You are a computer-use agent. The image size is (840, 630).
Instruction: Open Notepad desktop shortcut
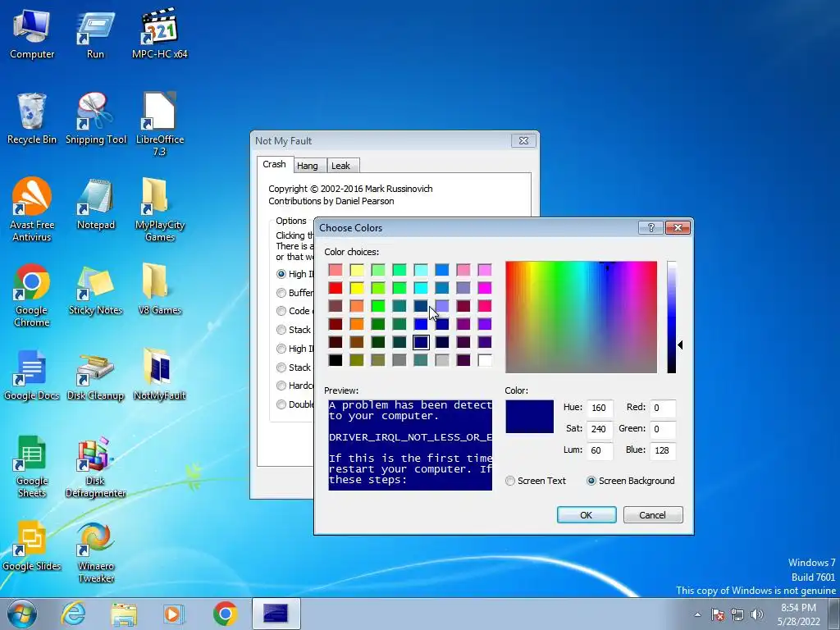(95, 204)
